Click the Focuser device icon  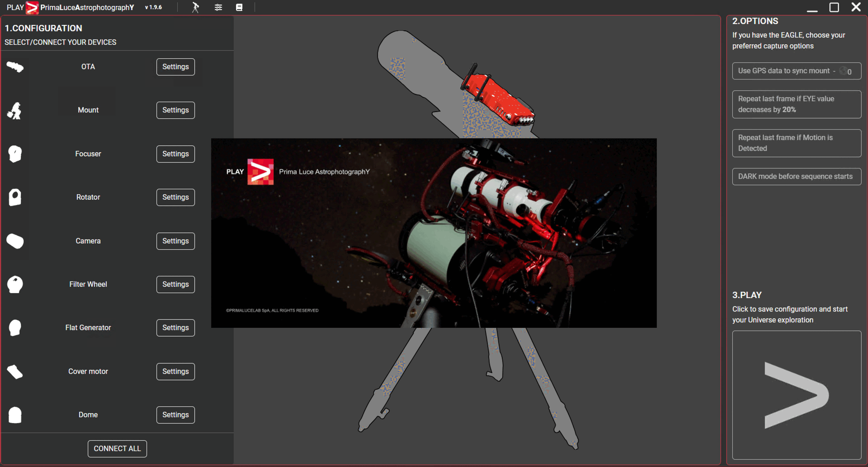tap(15, 154)
